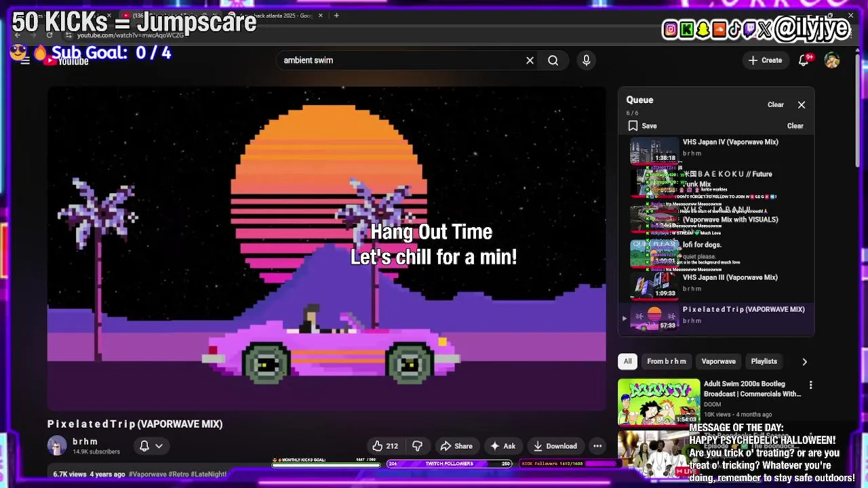Open the YouTube hamburger guide menu

(x=25, y=60)
